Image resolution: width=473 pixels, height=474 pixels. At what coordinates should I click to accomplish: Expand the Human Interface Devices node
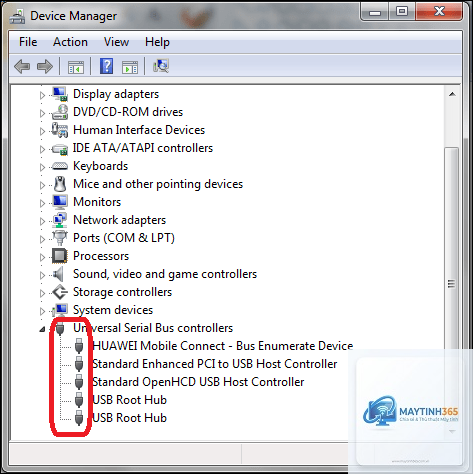[42, 131]
